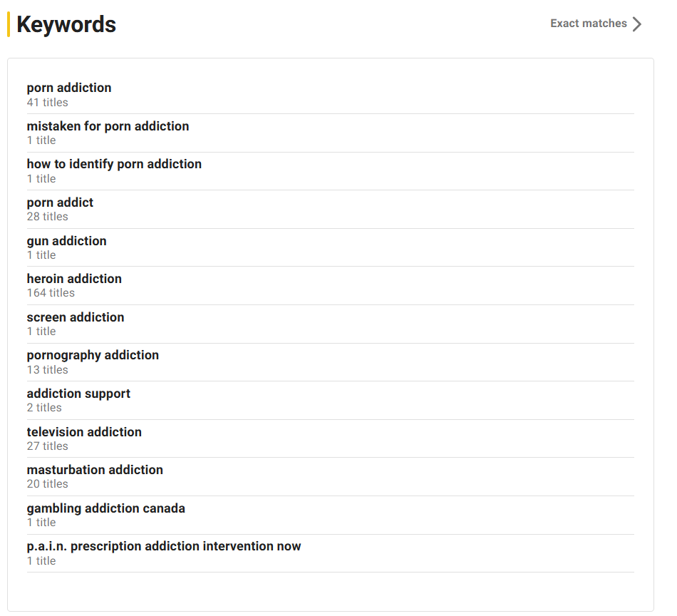Select 'how to identify porn addiction' keyword

tap(114, 164)
